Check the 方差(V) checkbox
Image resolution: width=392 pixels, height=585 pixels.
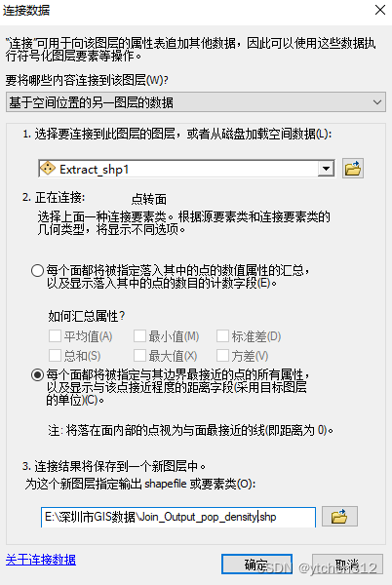(222, 355)
